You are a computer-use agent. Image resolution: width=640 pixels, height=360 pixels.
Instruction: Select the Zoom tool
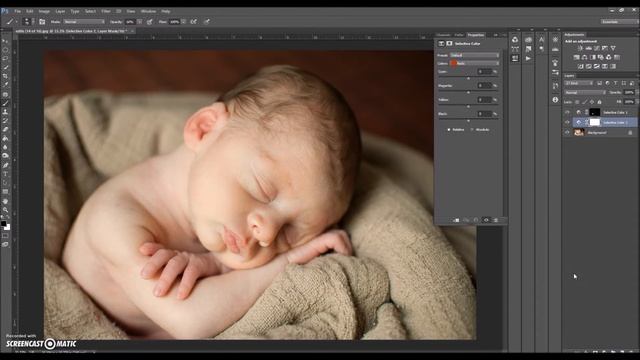[x=5, y=210]
